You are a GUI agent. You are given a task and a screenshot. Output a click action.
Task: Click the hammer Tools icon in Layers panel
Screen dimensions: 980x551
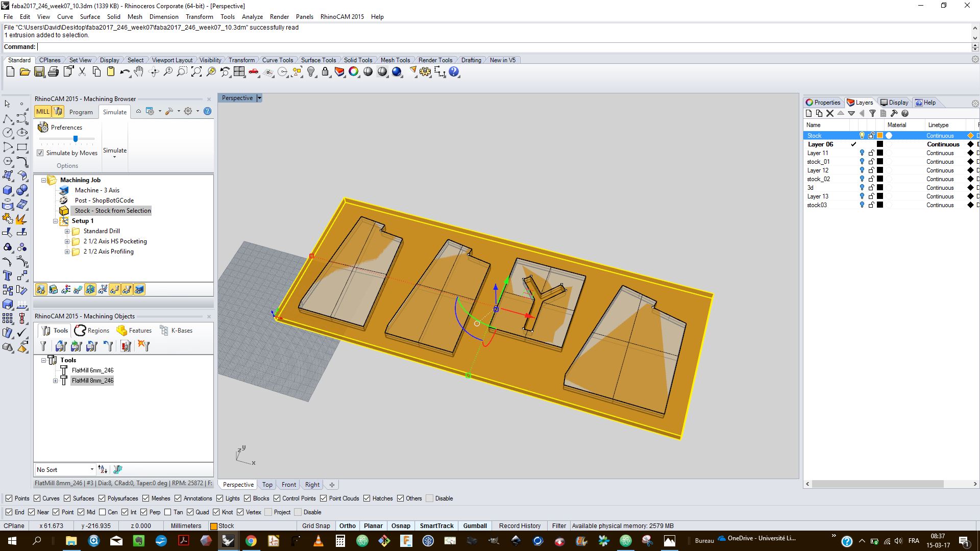point(894,113)
